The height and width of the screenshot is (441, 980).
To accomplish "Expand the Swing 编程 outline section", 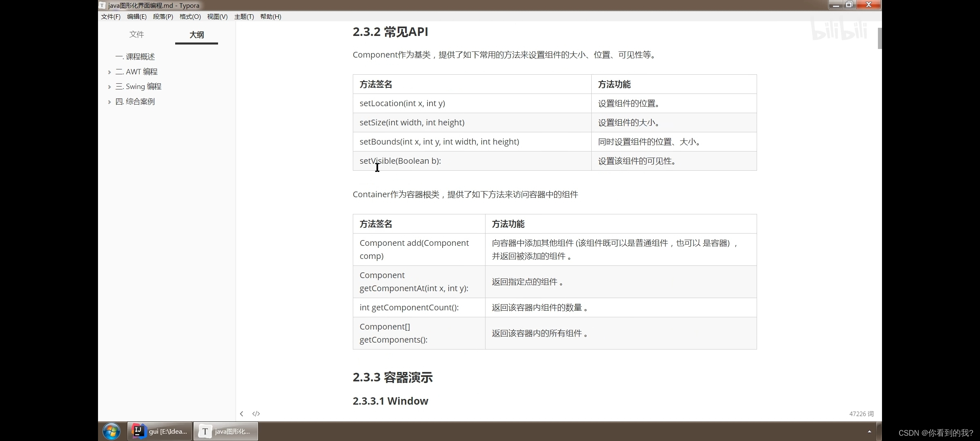I will (109, 87).
